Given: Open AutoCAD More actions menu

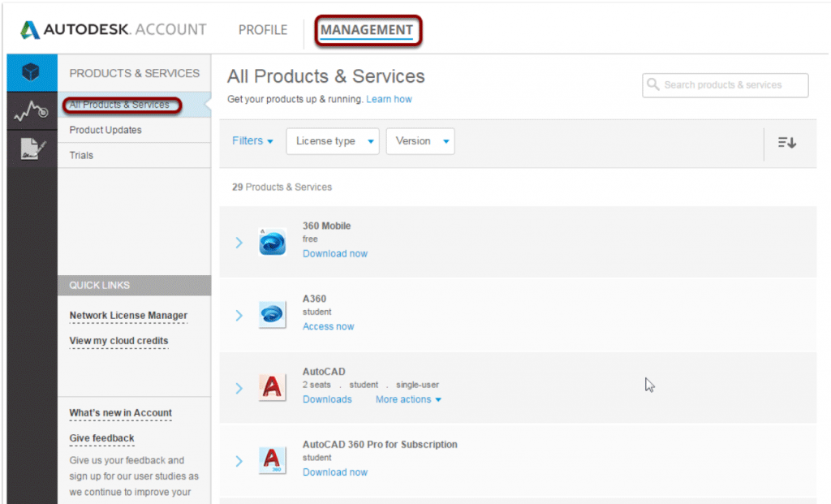Looking at the screenshot, I should (x=408, y=399).
